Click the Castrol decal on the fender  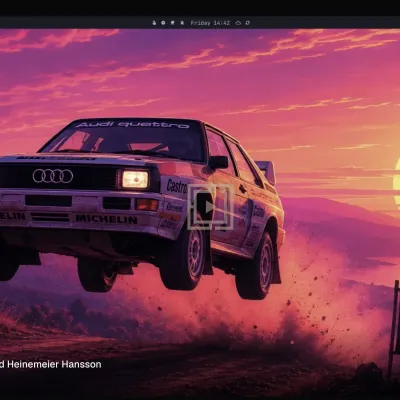tap(177, 186)
